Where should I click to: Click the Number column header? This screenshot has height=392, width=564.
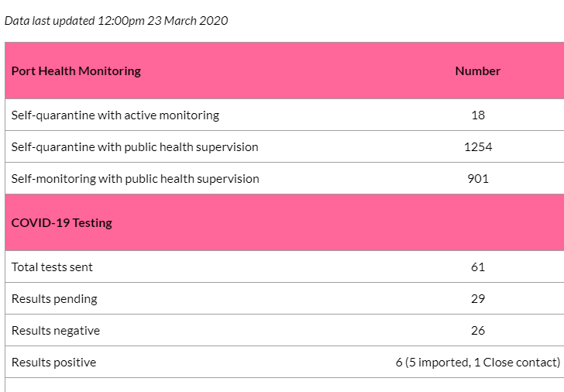[478, 70]
